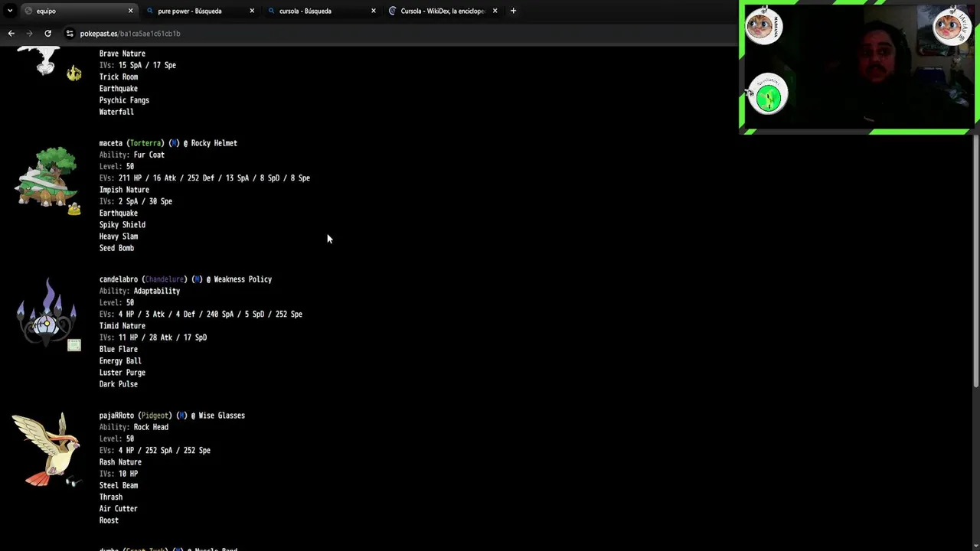This screenshot has height=551, width=980.
Task: Focus the pokepast.es address bar
Action: pos(398,33)
